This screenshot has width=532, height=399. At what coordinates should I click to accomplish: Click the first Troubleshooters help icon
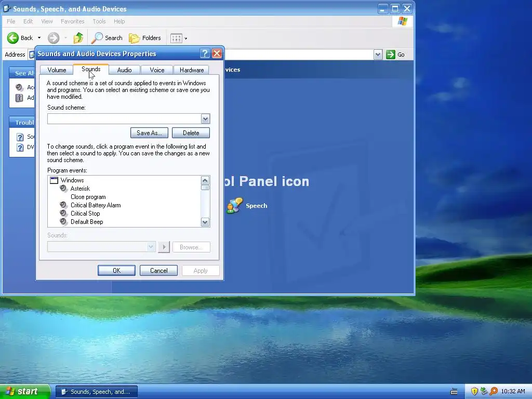point(20,137)
